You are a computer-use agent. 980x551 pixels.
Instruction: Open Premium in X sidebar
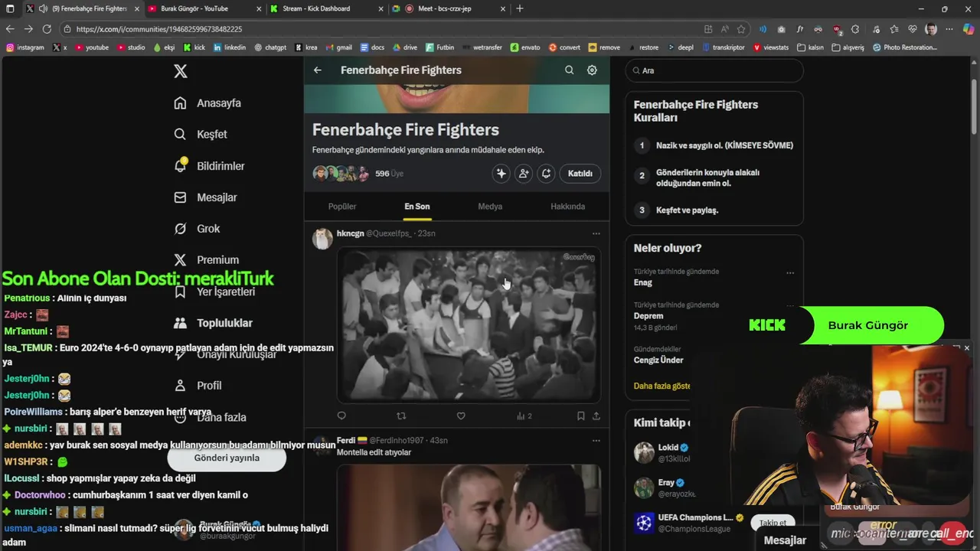(206, 260)
